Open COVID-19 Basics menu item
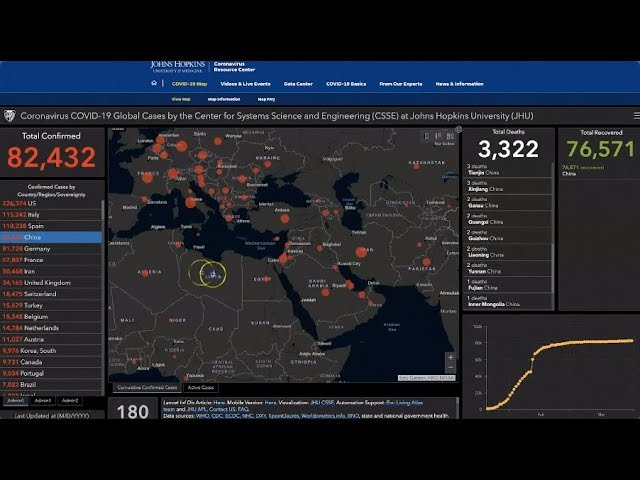 pyautogui.click(x=346, y=84)
